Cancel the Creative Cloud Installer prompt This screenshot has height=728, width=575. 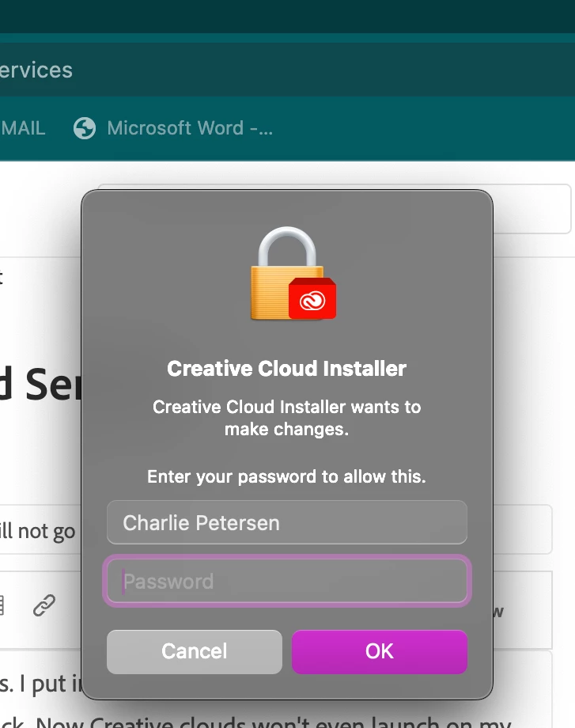pyautogui.click(x=194, y=651)
